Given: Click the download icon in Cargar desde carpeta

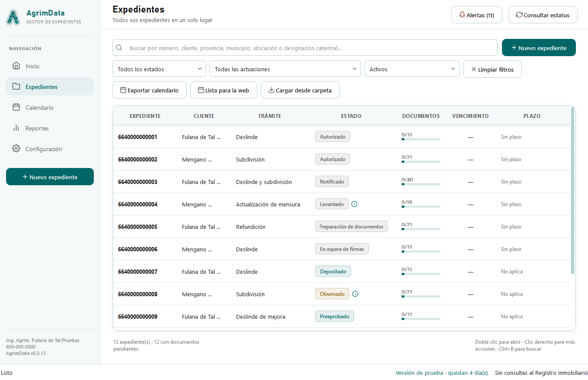Looking at the screenshot, I should [x=272, y=90].
